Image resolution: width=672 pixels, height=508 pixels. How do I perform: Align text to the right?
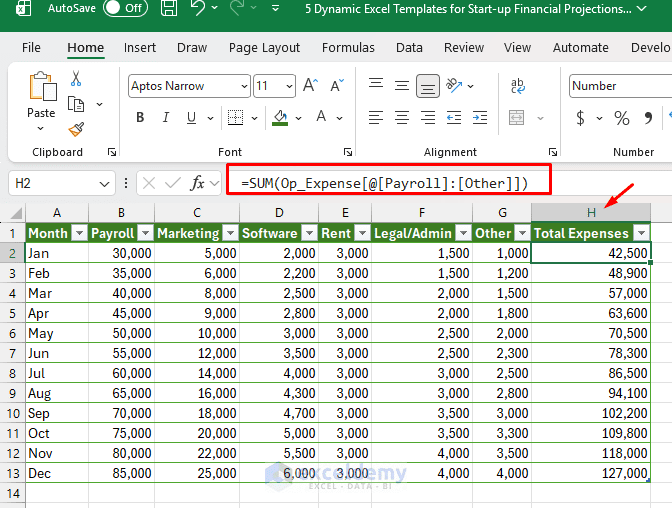coord(428,117)
